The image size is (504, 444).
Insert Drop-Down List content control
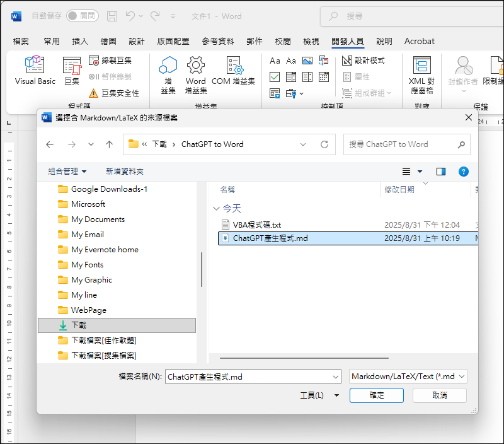(x=307, y=77)
